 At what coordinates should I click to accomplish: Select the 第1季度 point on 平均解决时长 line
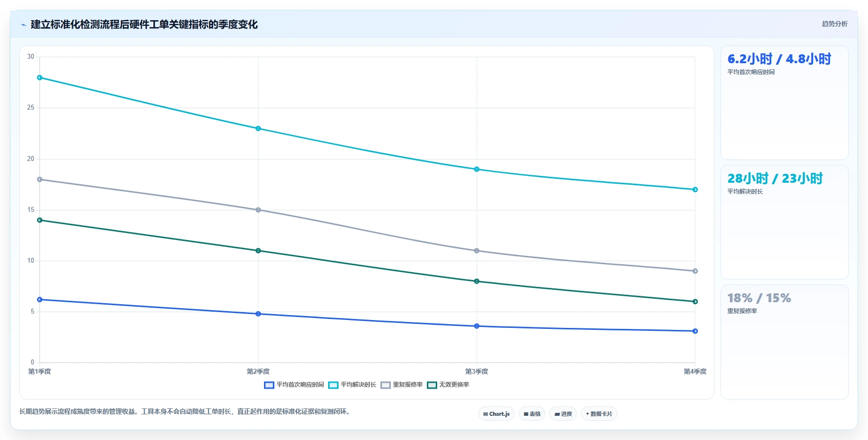click(x=40, y=78)
